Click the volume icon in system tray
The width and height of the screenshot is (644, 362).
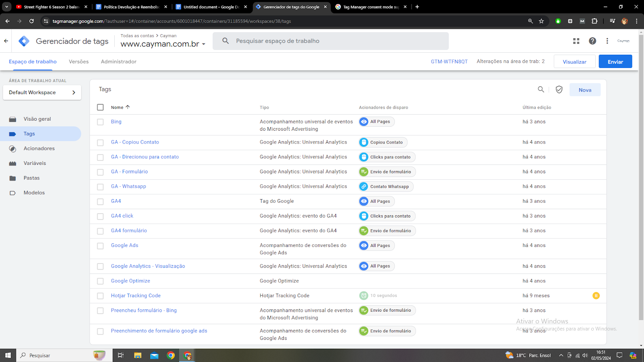pyautogui.click(x=585, y=356)
